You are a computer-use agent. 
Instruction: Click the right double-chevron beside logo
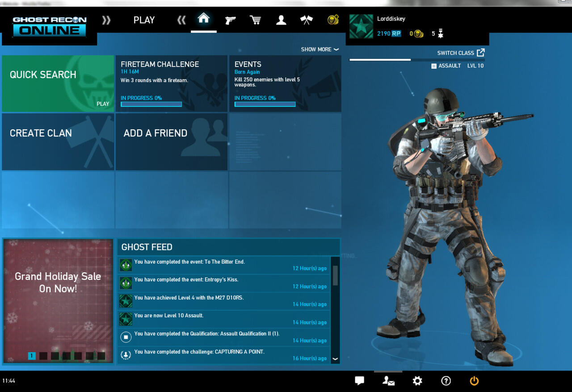(106, 20)
